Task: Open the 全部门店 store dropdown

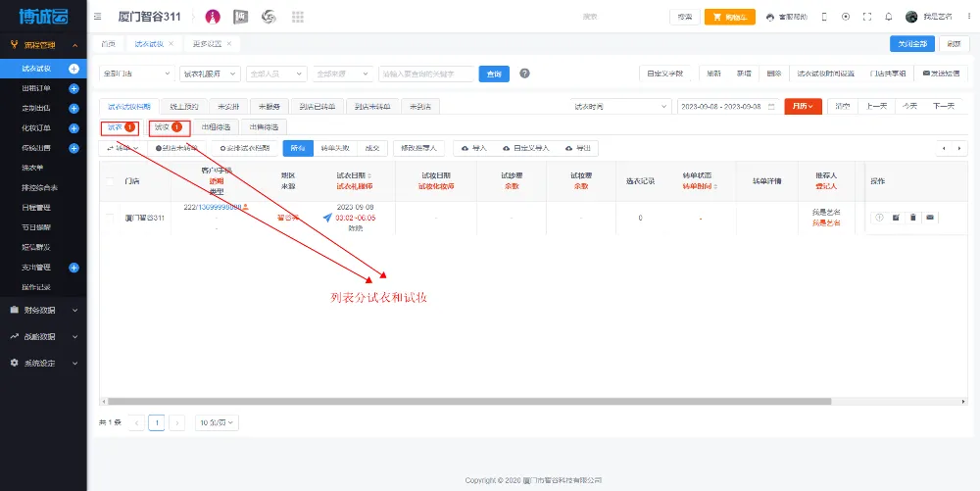Action: tap(136, 74)
